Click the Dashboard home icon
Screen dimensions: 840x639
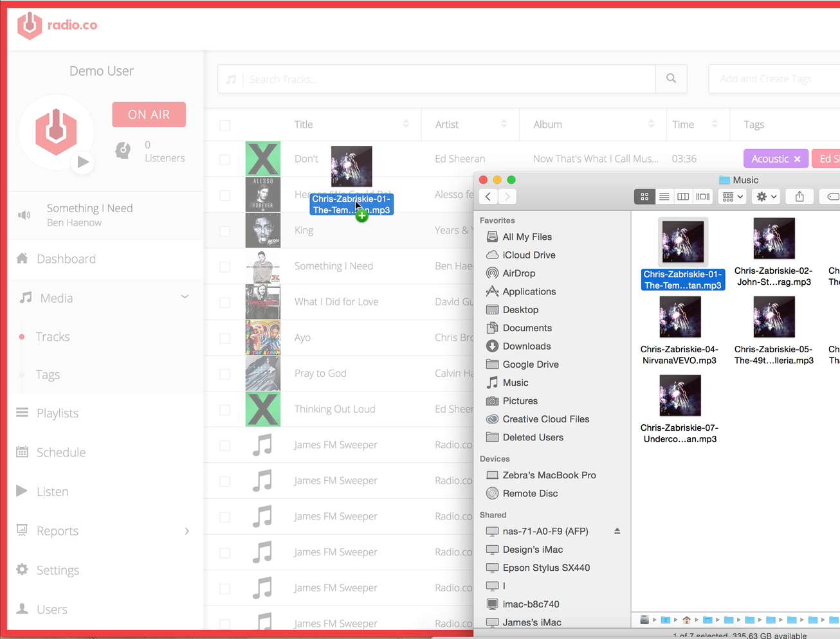[22, 258]
